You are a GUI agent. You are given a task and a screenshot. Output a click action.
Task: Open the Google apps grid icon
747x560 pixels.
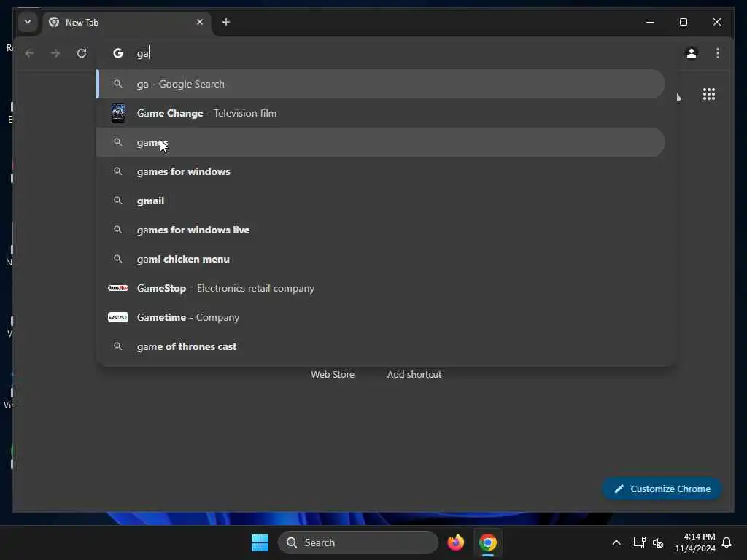point(709,94)
